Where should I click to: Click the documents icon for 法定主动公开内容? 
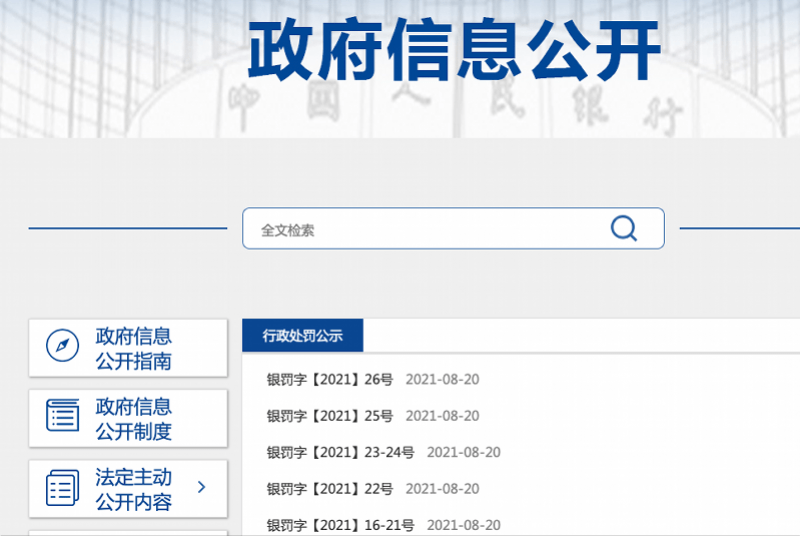(63, 488)
